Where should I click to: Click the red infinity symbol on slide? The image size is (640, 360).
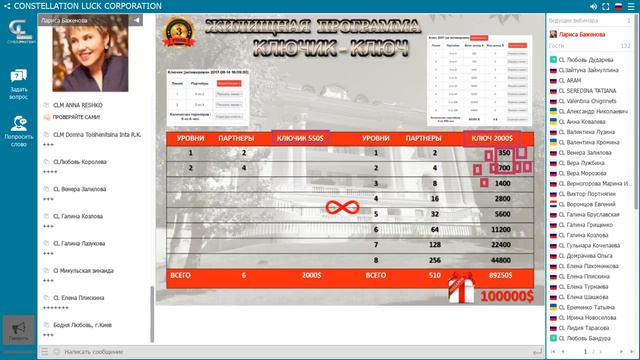tap(342, 207)
